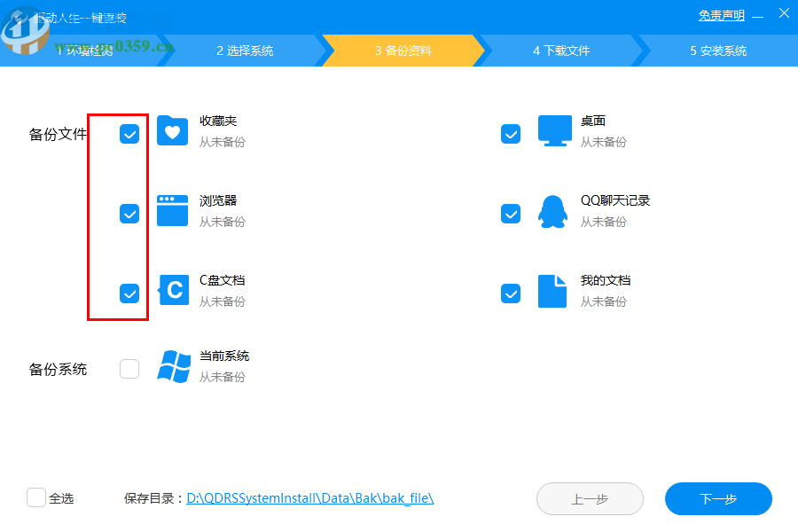Click the 收藏夹 heart folder icon
Screen dimensions: 798x532
[x=172, y=130]
